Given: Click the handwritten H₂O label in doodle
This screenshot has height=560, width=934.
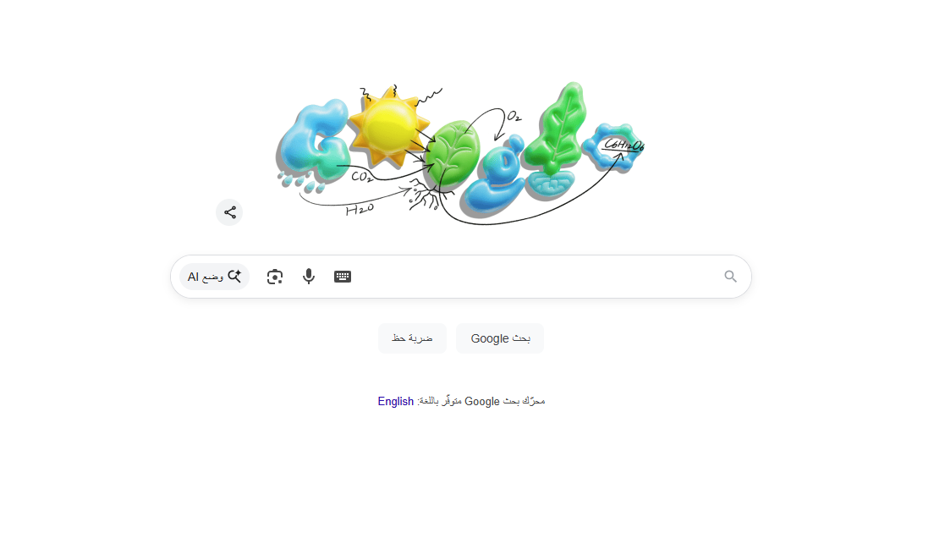Looking at the screenshot, I should coord(360,209).
